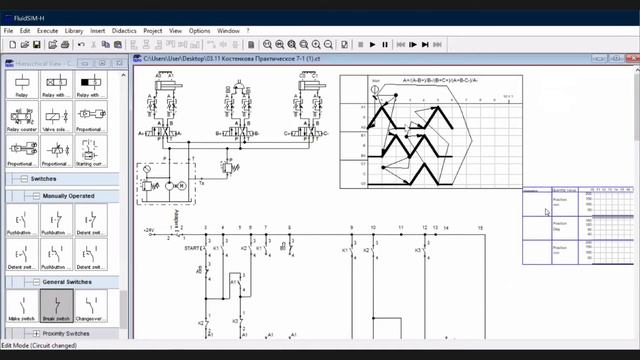This screenshot has width=640, height=360.
Task: Open the ? help menu
Action: 248,31
